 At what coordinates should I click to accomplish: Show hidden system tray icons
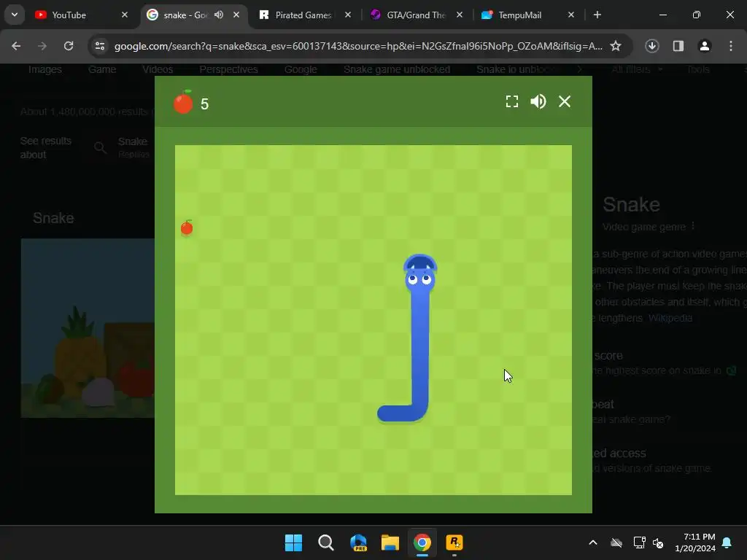[x=593, y=542]
